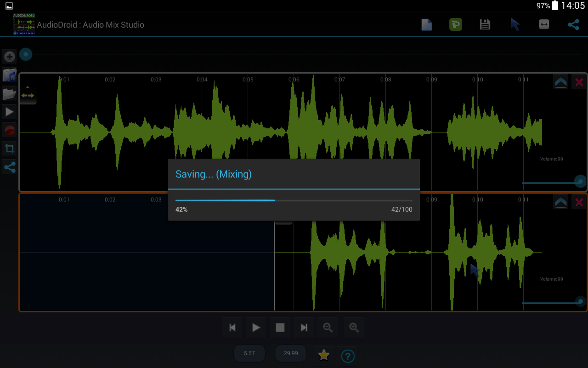Tap the 0:04 marker on upper track
The height and width of the screenshot is (368, 588).
click(202, 80)
